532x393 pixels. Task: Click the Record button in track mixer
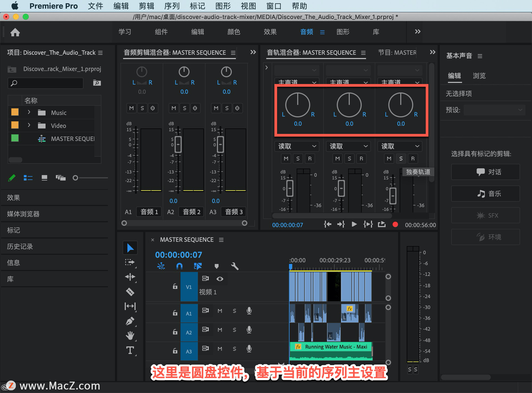pyautogui.click(x=395, y=225)
